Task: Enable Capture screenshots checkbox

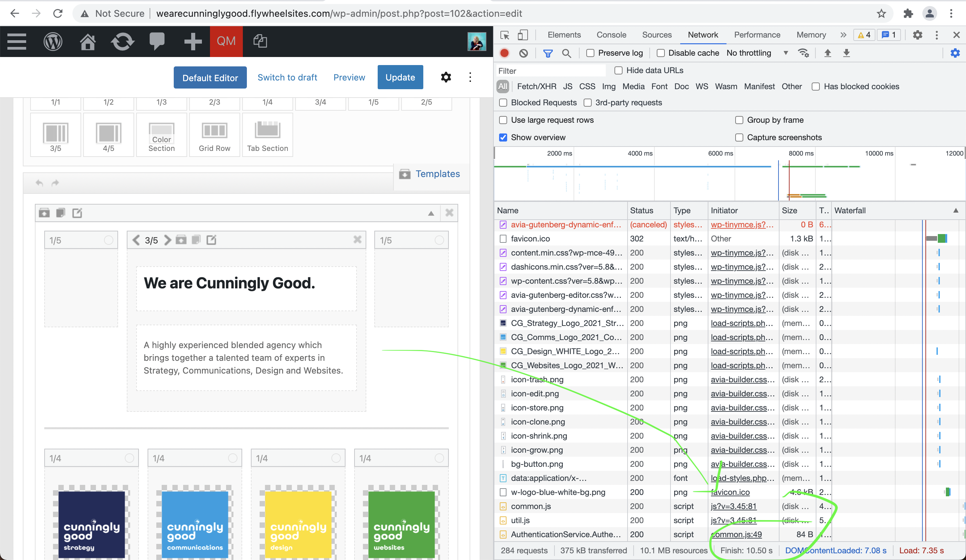Action: click(739, 137)
